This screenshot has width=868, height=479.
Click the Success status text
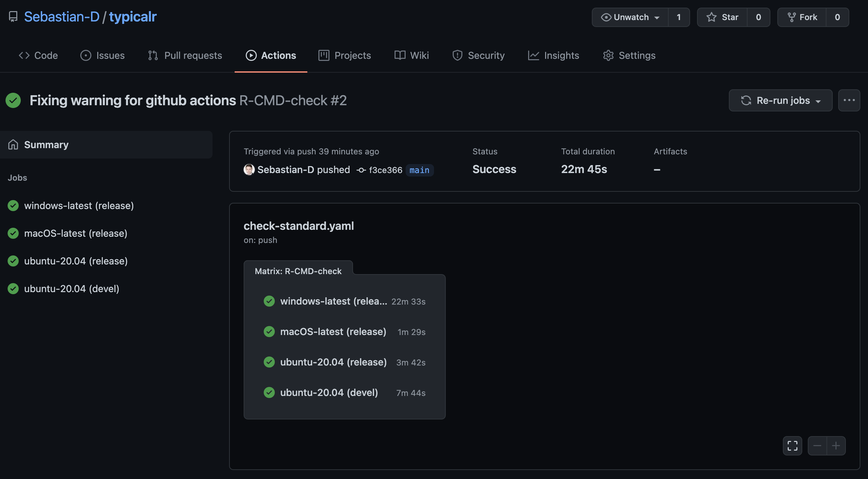tap(494, 169)
